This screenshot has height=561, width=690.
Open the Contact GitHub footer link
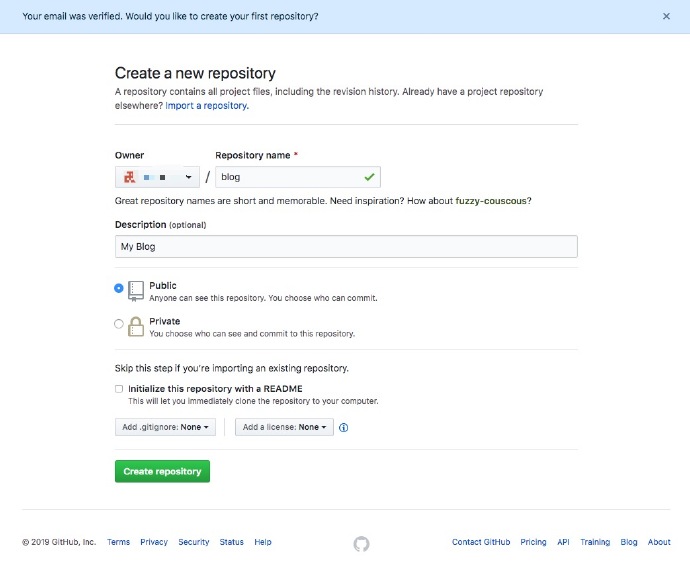480,542
